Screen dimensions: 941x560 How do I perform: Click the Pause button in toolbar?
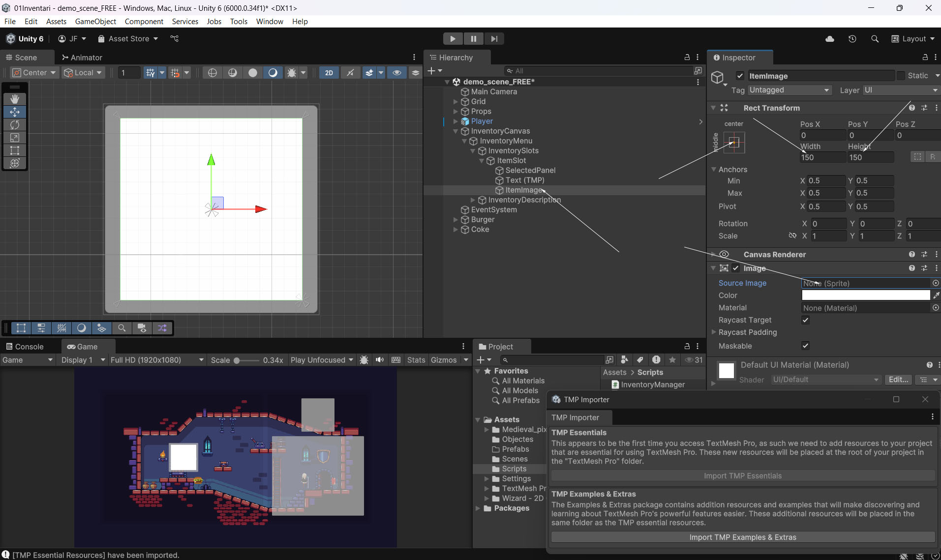click(x=473, y=39)
